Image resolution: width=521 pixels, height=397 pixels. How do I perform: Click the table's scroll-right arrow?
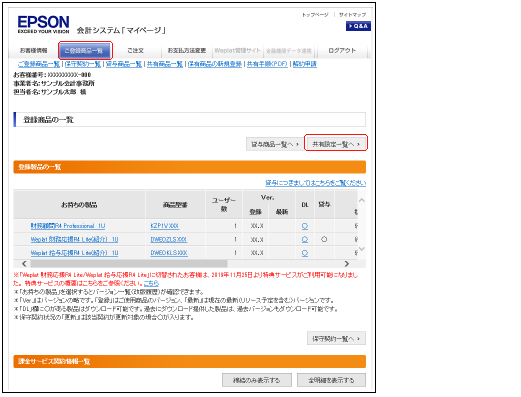point(347,264)
